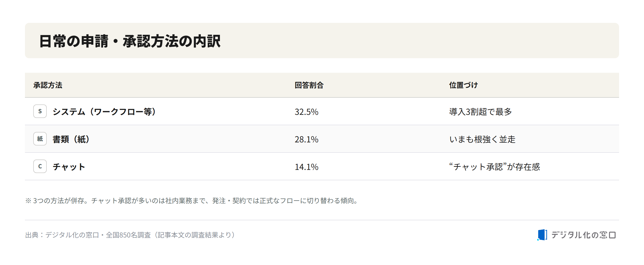
Task: Click the 32.5% percentage value
Action: pyautogui.click(x=306, y=112)
